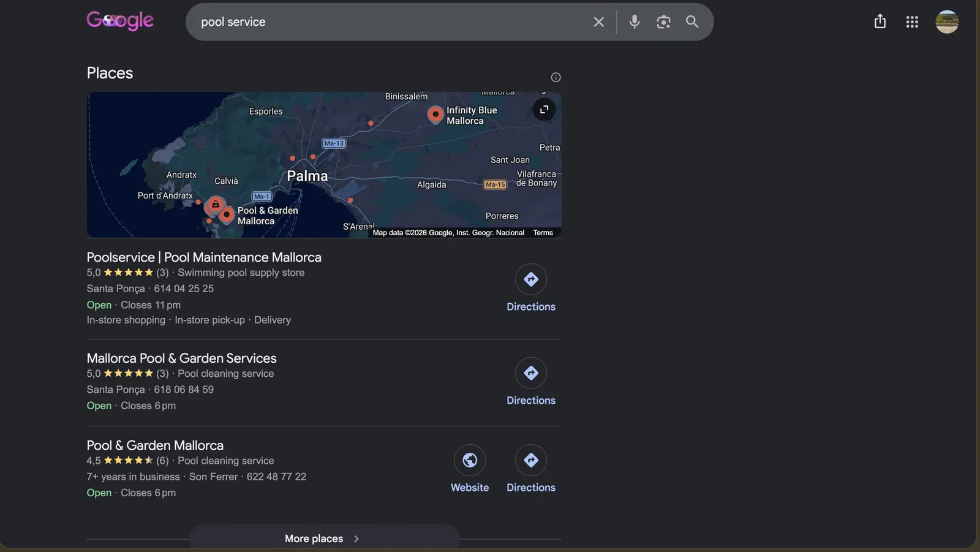Click the More places button
The image size is (980, 552).
coord(324,539)
